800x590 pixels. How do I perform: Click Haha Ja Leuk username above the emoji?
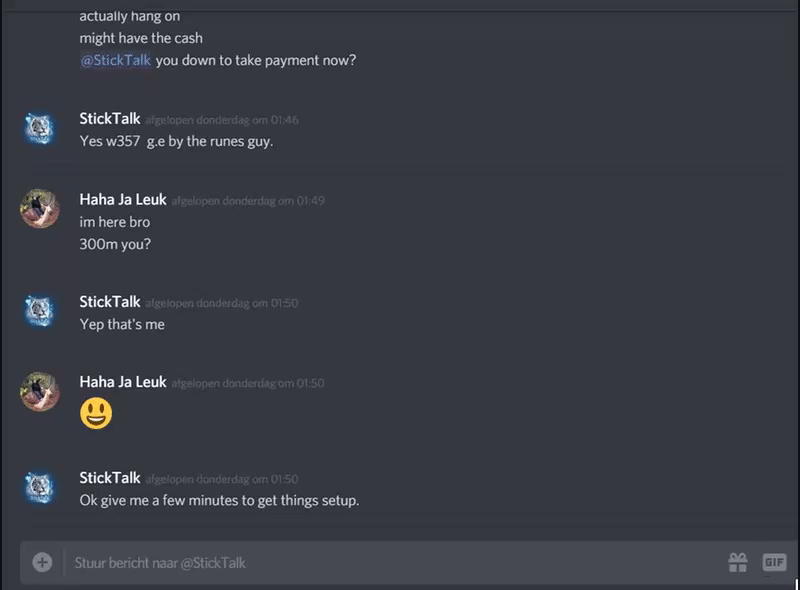[x=123, y=382]
